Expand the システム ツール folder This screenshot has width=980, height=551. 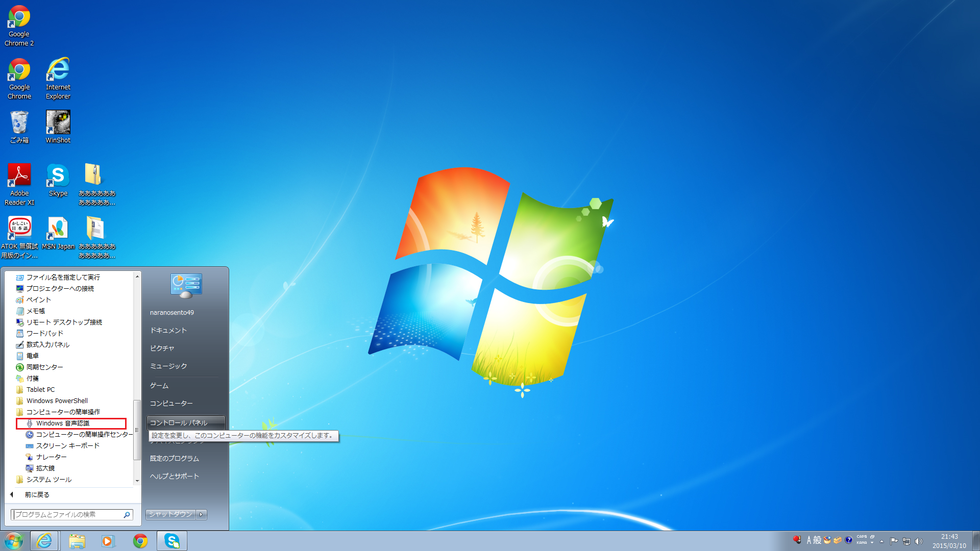(44, 480)
